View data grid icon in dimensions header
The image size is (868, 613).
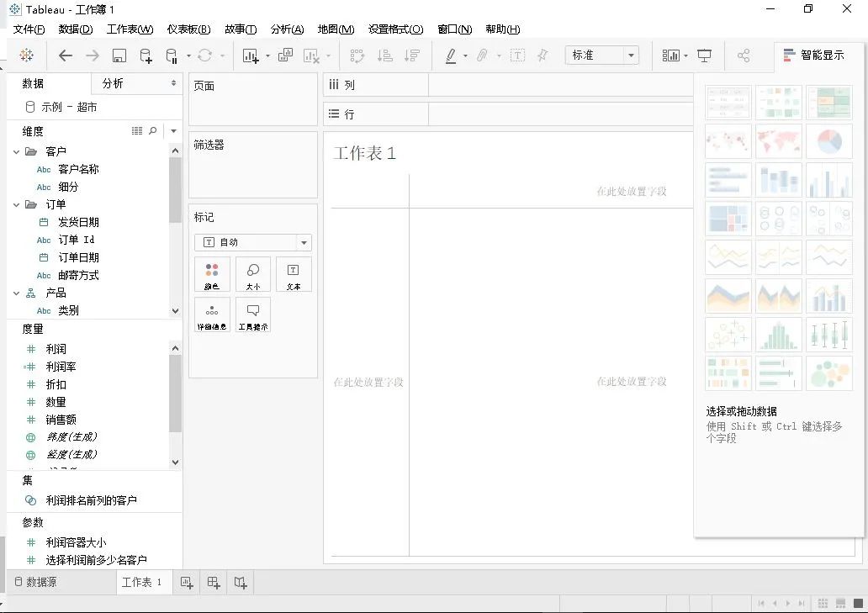(137, 131)
